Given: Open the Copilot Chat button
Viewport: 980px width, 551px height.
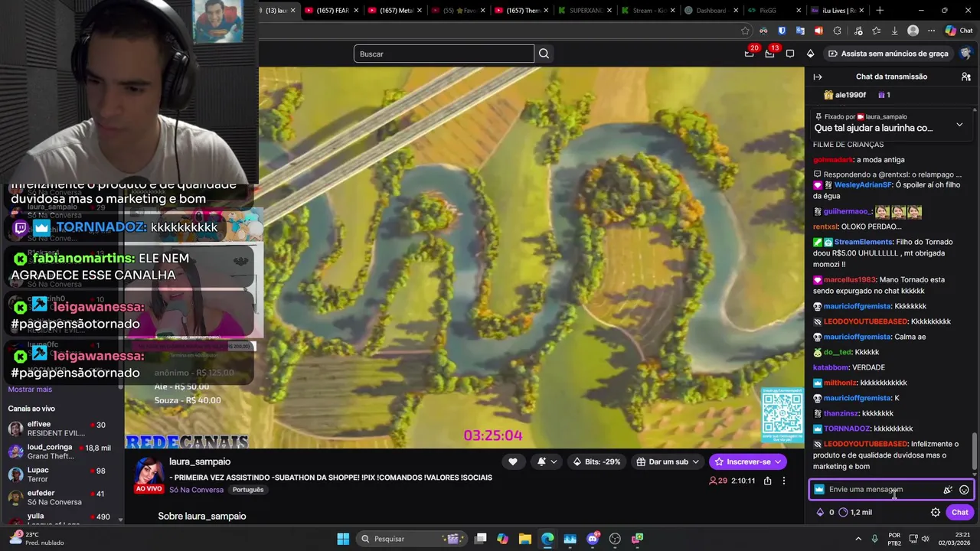Looking at the screenshot, I should (x=959, y=31).
